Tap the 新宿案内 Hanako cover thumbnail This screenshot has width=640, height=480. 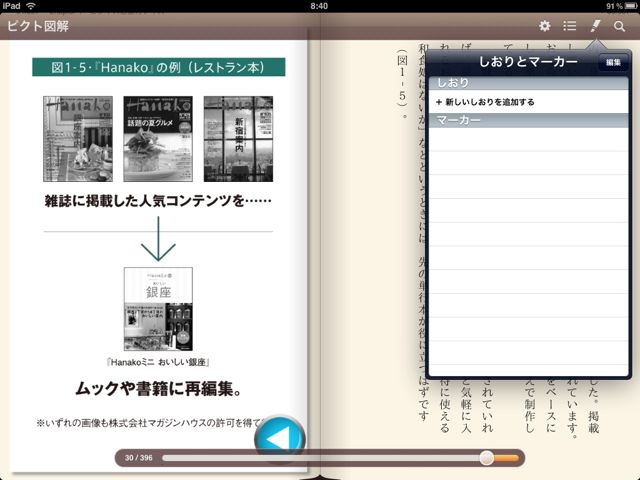[x=238, y=139]
